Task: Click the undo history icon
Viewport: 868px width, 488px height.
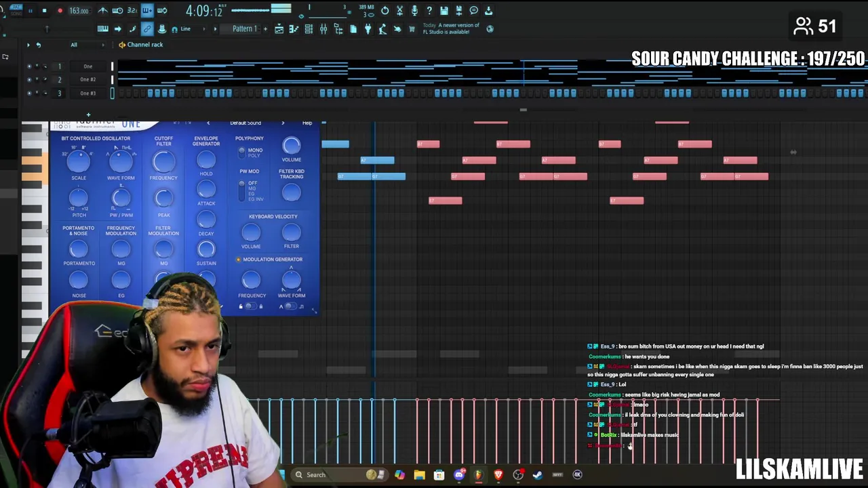Action: [384, 11]
